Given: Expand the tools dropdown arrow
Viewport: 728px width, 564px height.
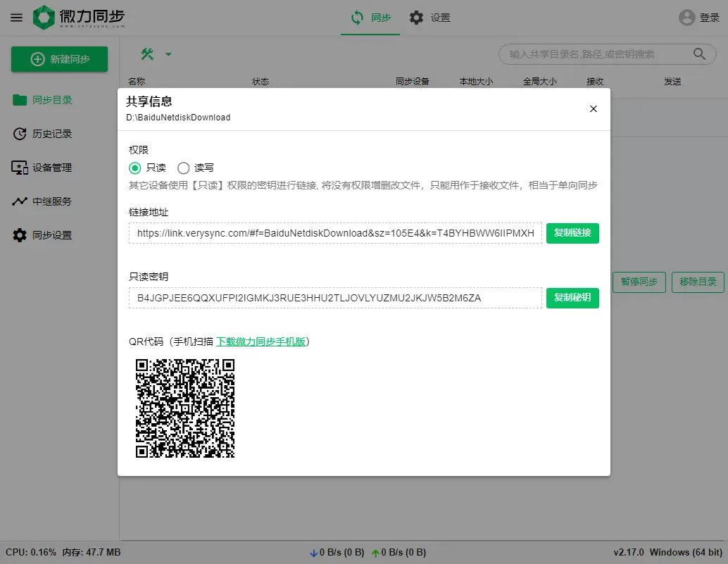Looking at the screenshot, I should click(x=168, y=54).
